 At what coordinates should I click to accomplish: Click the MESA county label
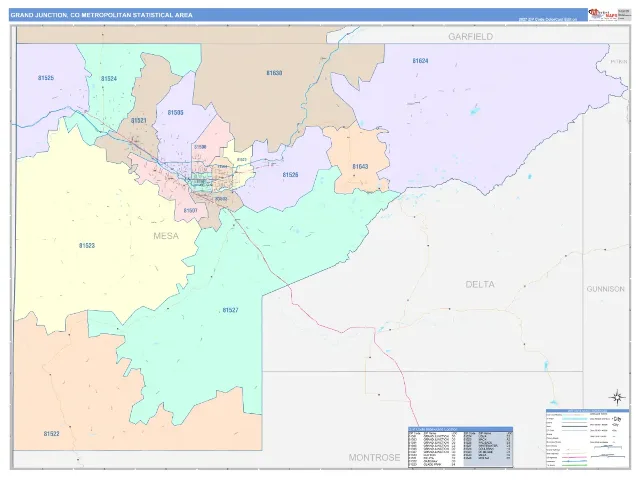click(166, 236)
